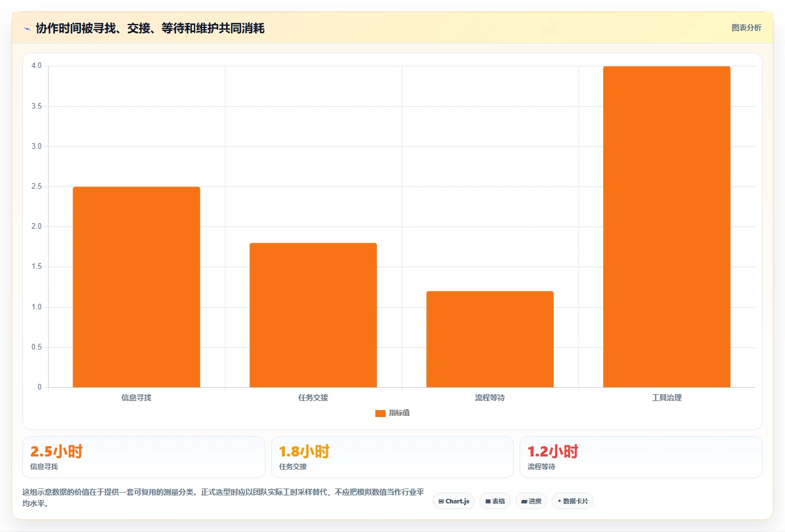Click the 图表分析 label in the header
785x532 pixels.
click(x=746, y=27)
